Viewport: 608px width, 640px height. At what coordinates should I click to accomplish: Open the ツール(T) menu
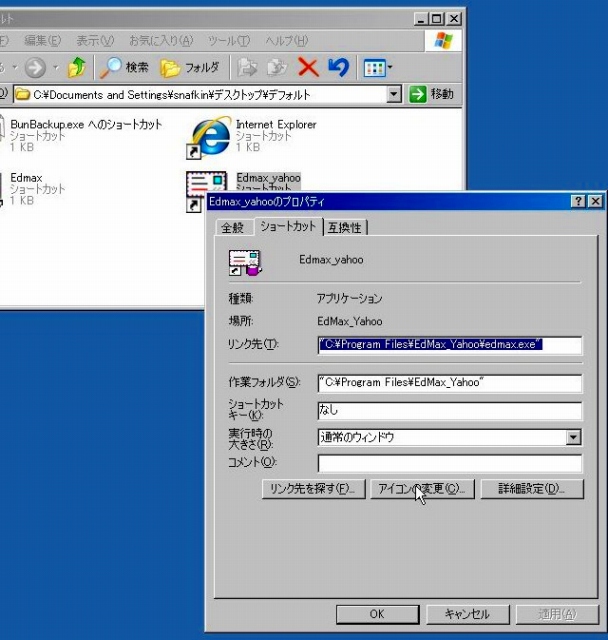(x=229, y=40)
